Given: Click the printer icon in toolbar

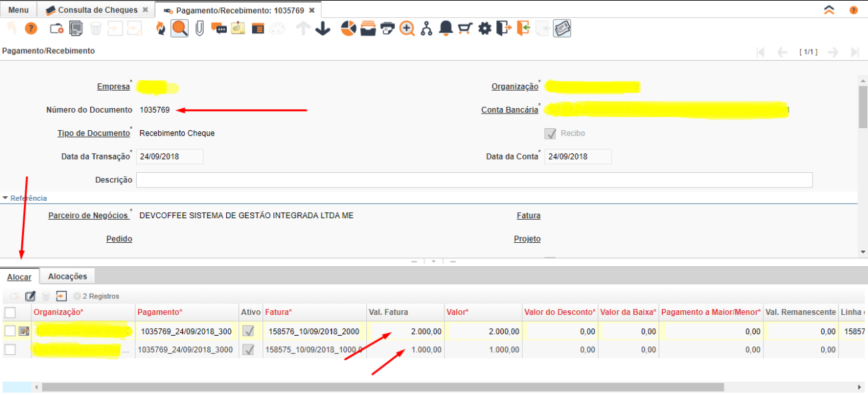Looking at the screenshot, I should click(387, 29).
